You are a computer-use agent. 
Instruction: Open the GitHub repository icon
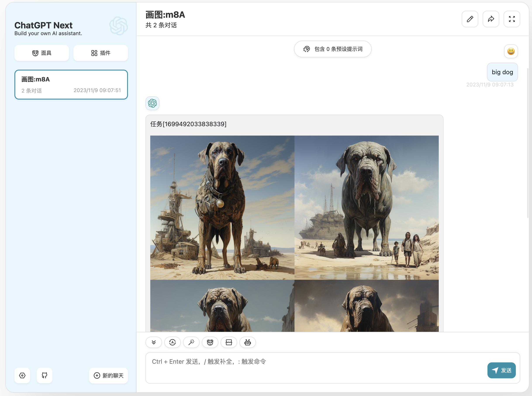(x=45, y=375)
